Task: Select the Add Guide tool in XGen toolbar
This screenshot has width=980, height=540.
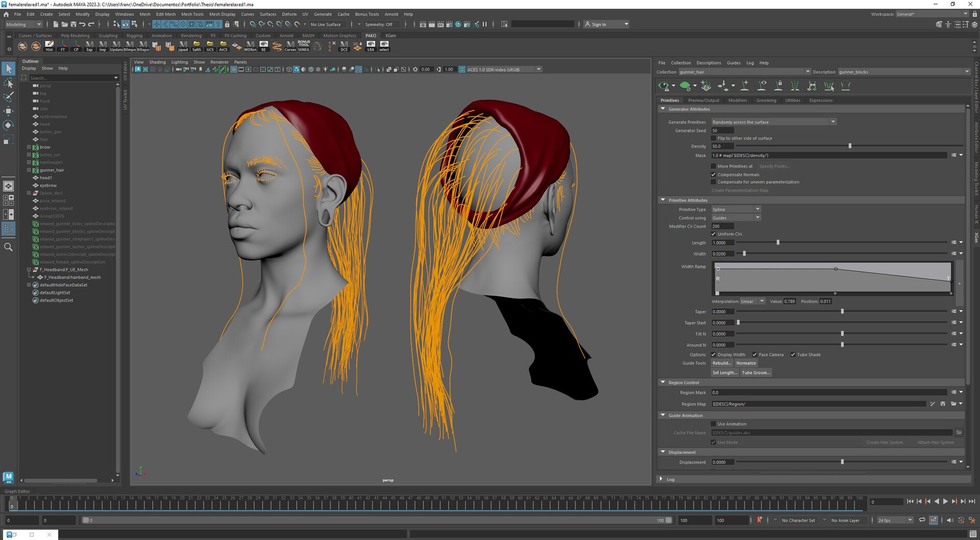Action: [744, 86]
